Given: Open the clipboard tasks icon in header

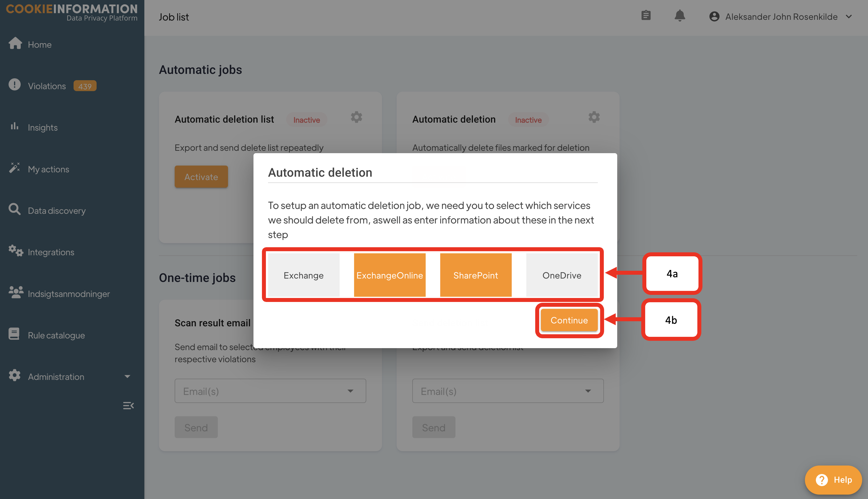Looking at the screenshot, I should coord(645,15).
